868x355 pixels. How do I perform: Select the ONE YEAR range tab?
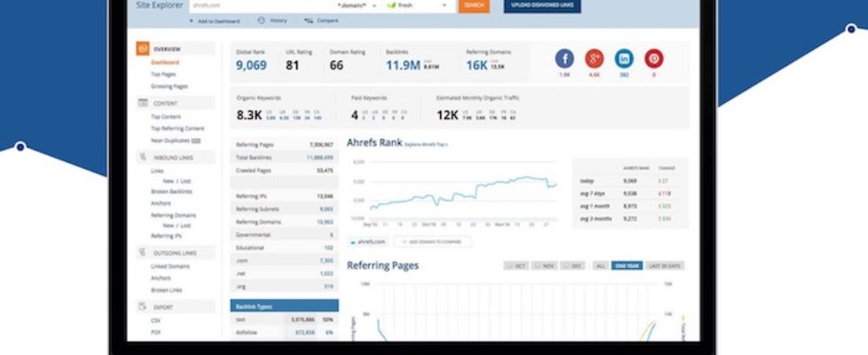click(627, 265)
